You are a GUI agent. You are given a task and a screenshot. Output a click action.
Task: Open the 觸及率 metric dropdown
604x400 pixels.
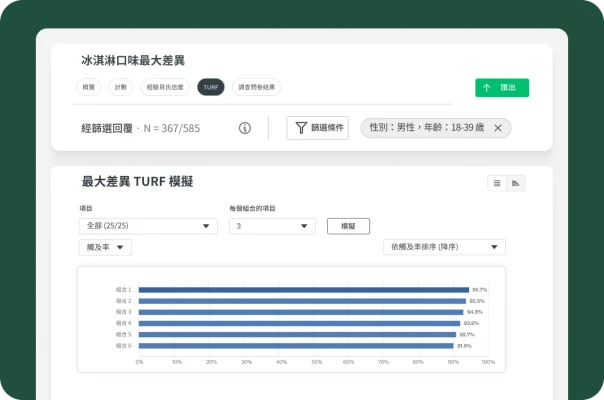105,247
